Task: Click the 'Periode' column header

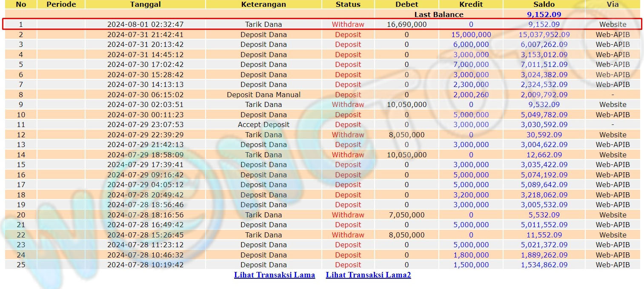Action: point(61,4)
